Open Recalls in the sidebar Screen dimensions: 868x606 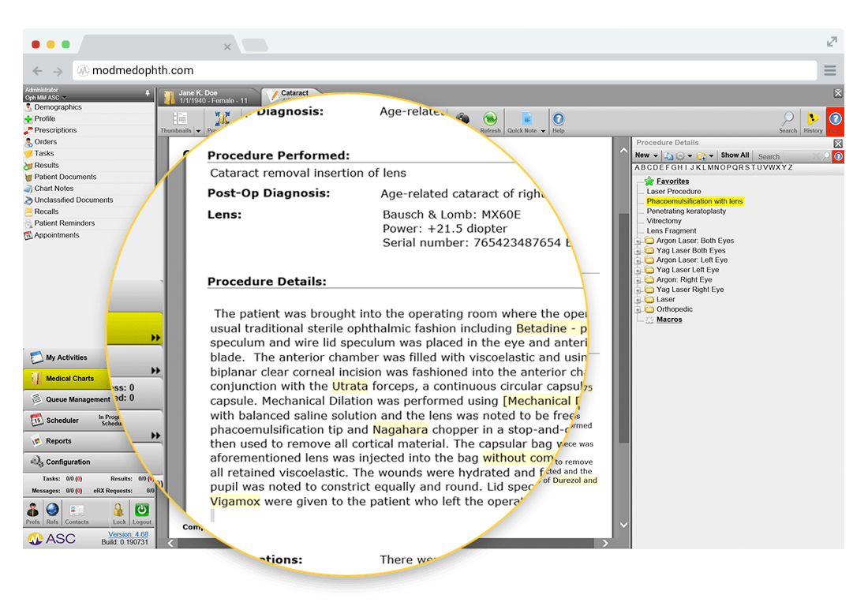46,211
